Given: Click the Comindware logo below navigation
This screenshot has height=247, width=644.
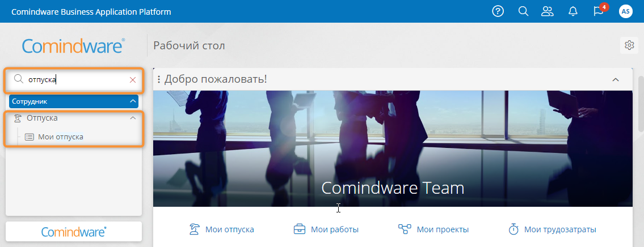Looking at the screenshot, I should tap(74, 231).
